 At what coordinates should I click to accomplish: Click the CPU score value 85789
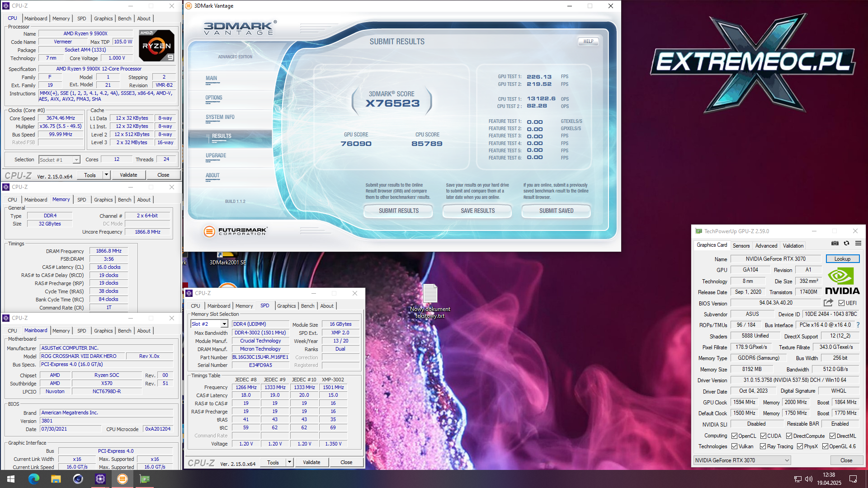[427, 144]
